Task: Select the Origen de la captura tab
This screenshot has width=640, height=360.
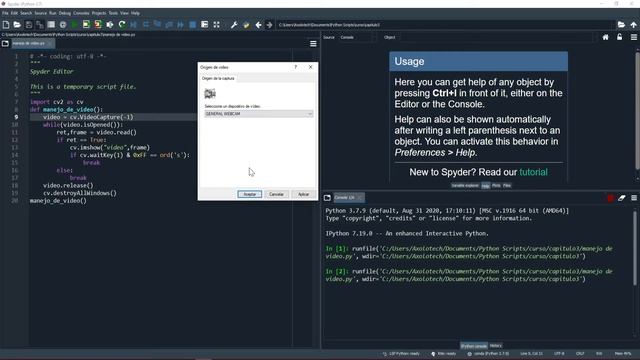Action: (x=218, y=78)
